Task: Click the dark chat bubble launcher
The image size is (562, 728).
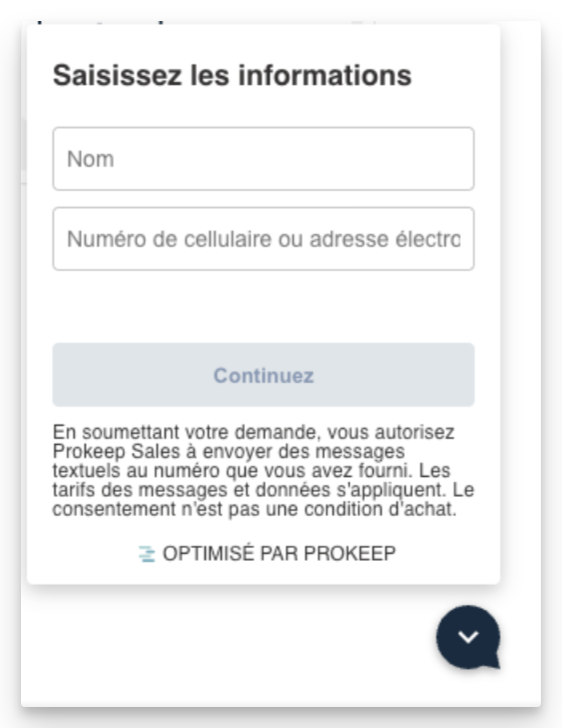Action: click(468, 637)
